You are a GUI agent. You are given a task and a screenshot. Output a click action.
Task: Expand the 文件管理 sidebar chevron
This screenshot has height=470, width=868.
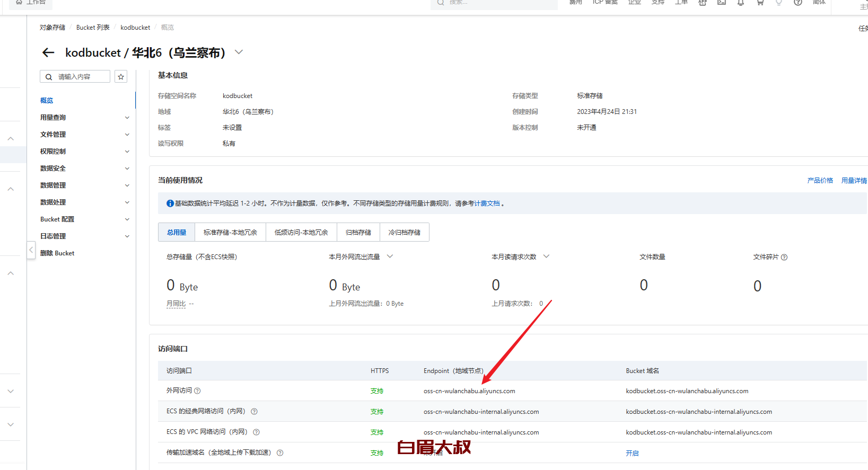click(127, 135)
